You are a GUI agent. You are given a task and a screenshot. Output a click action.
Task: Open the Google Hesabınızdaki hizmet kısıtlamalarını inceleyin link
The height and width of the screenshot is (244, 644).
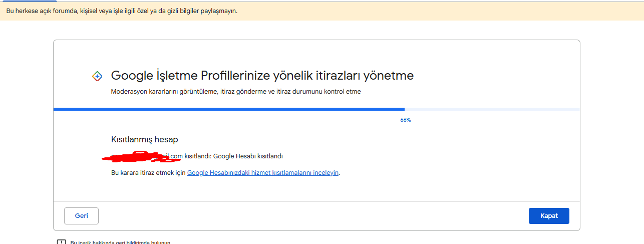(263, 172)
